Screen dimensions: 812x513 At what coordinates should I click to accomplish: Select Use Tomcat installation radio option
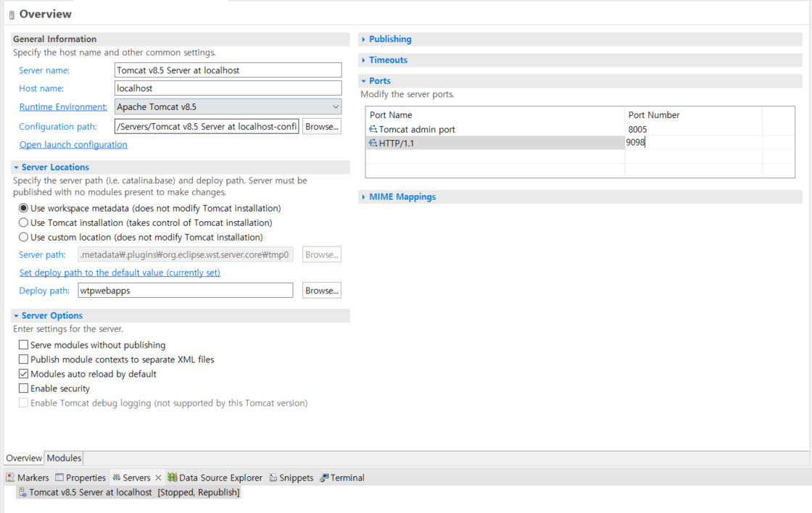click(x=23, y=222)
